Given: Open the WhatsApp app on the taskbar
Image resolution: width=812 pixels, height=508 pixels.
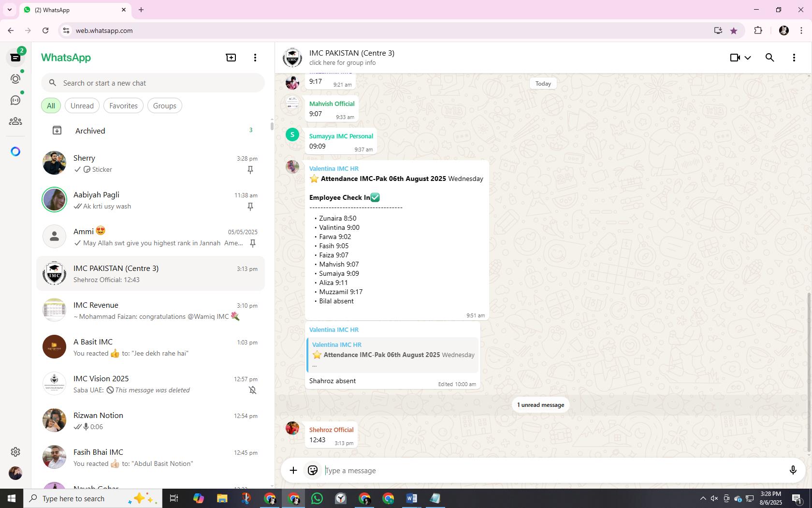Looking at the screenshot, I should coord(317,498).
